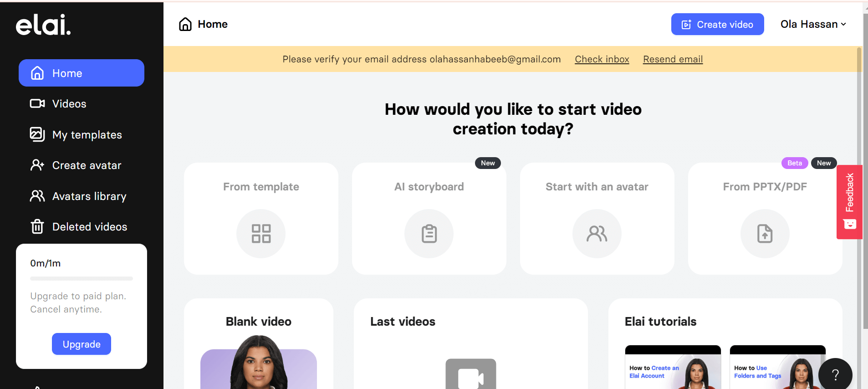
Task: Click the My templates image icon
Action: [37, 134]
